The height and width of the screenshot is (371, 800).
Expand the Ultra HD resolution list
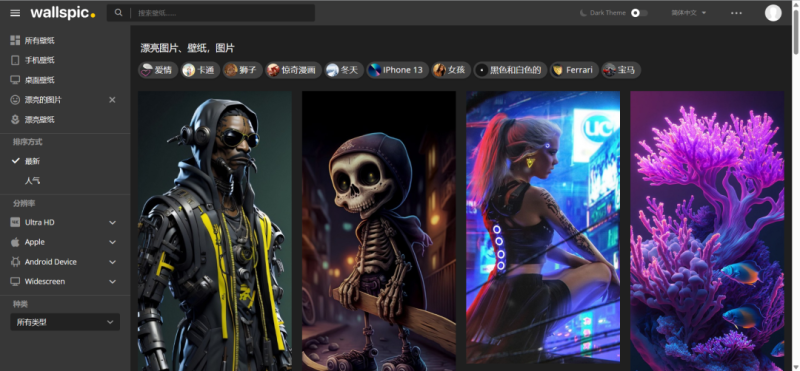65,222
